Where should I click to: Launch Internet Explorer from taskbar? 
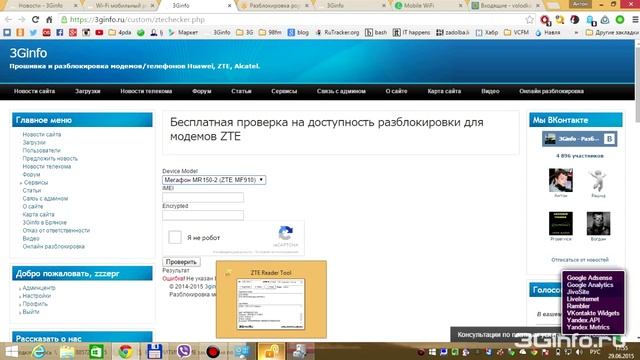[x=39, y=351]
